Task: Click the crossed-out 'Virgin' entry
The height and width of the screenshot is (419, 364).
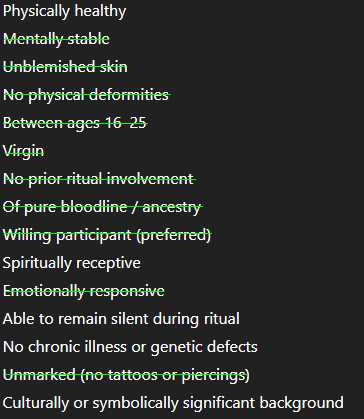Action: [23, 151]
